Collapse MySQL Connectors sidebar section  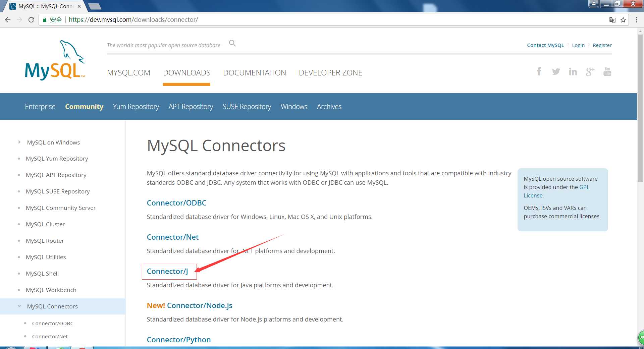click(19, 306)
